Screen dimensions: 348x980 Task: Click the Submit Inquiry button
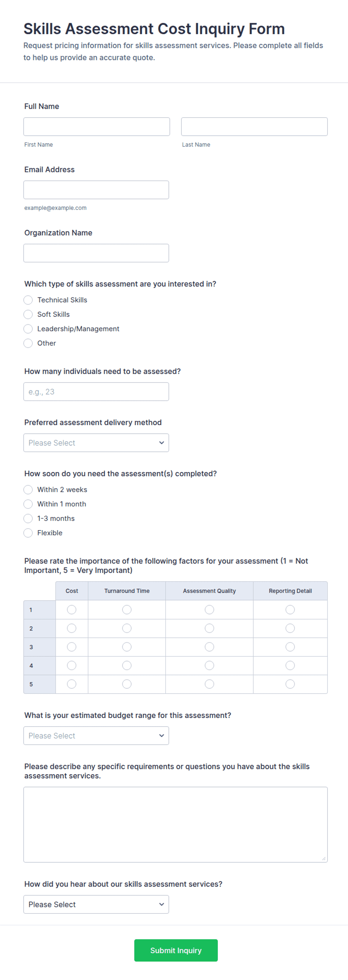coord(176,950)
